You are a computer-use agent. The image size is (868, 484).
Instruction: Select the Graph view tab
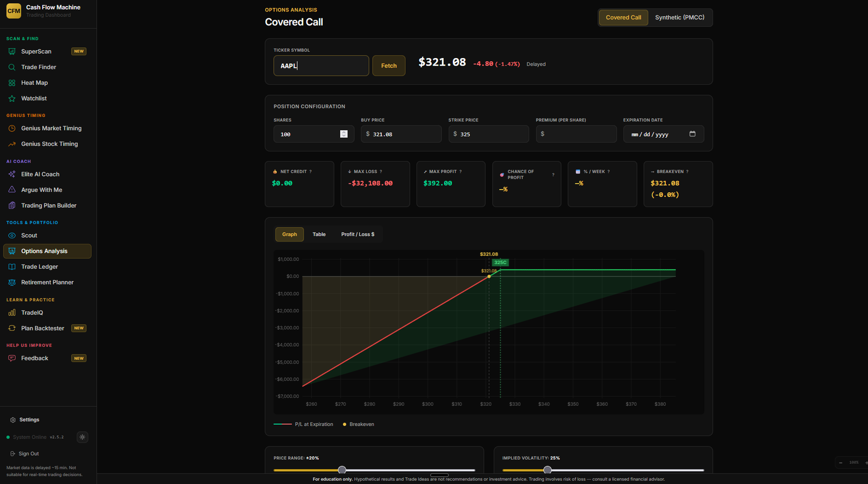coord(290,234)
